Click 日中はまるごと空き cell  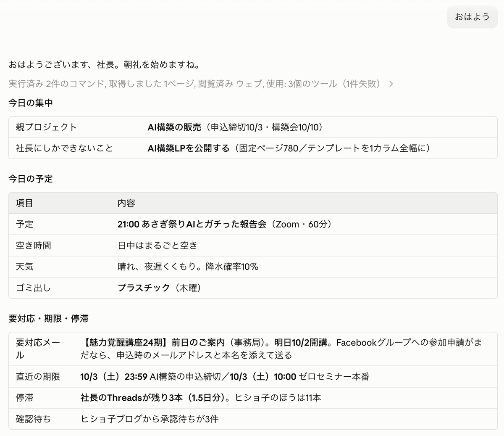(157, 246)
